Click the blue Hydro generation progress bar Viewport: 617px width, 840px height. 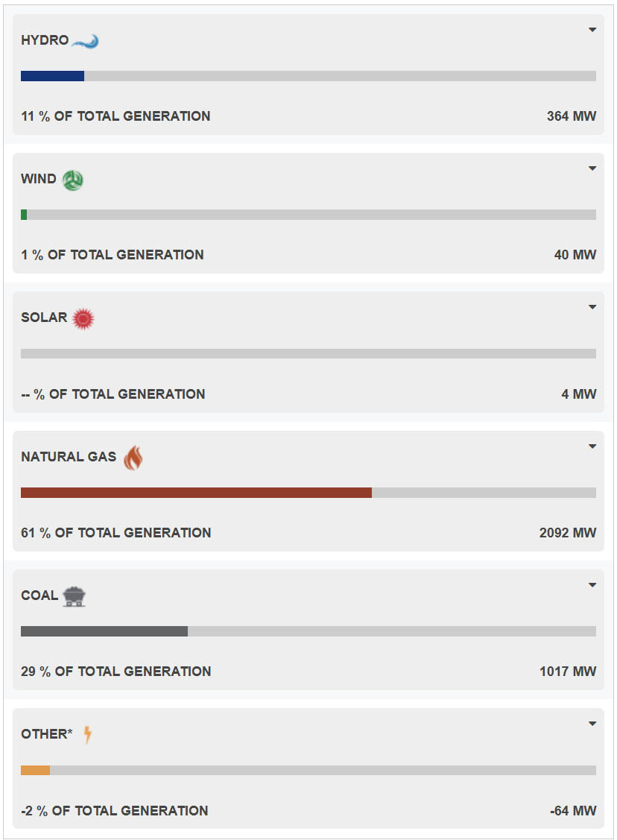coord(52,76)
